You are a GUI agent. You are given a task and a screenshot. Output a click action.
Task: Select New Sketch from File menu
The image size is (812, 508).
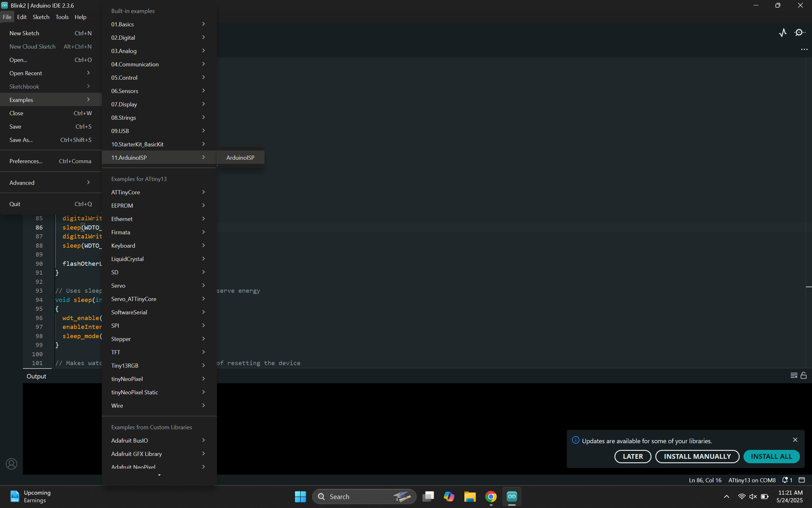51,33
